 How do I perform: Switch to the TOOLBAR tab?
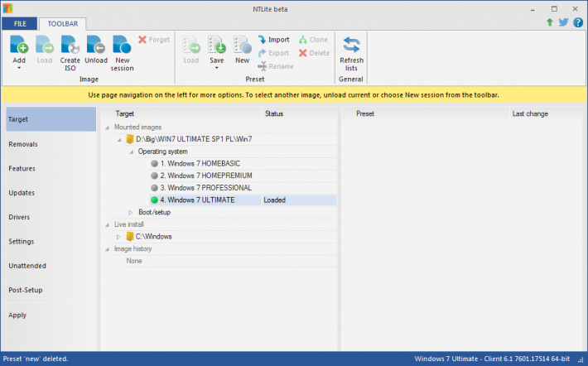(x=63, y=24)
